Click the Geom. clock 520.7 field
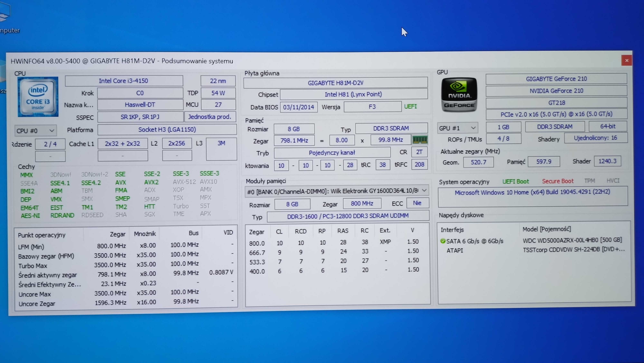The height and width of the screenshot is (363, 644). [x=478, y=162]
